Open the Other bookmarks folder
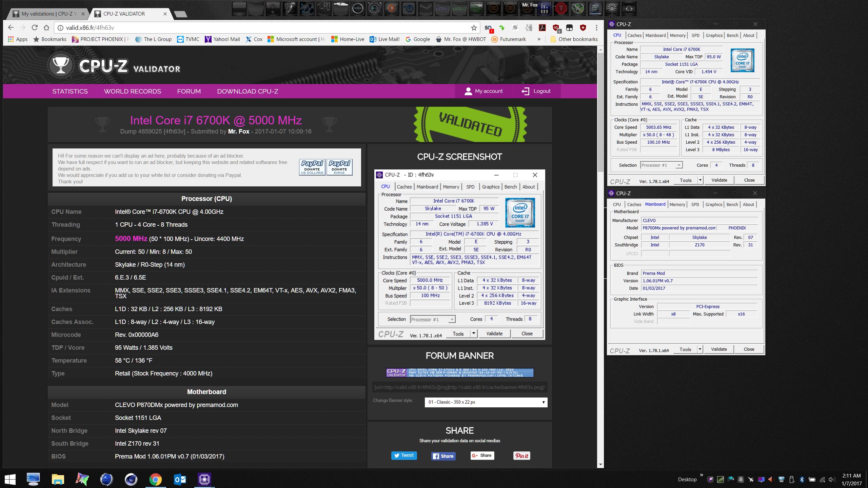Viewport: 868px width, 488px height. point(574,39)
